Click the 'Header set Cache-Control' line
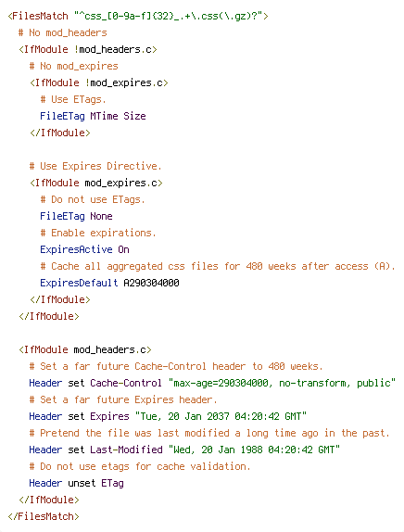This screenshot has height=532, width=404. (x=212, y=383)
